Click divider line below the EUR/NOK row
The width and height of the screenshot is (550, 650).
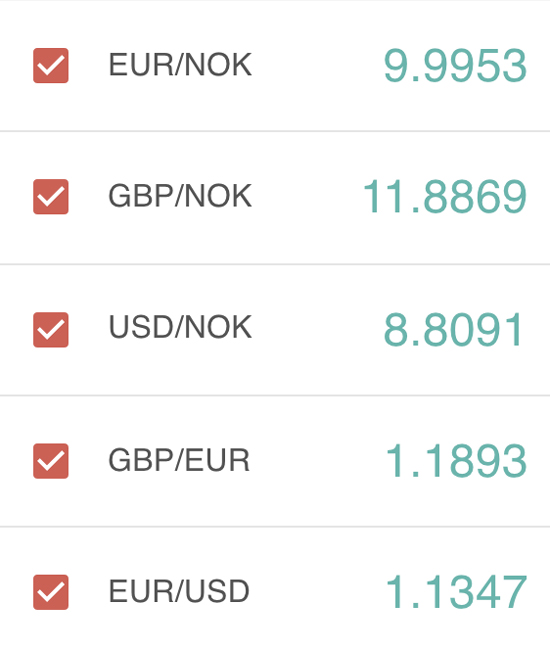[275, 131]
